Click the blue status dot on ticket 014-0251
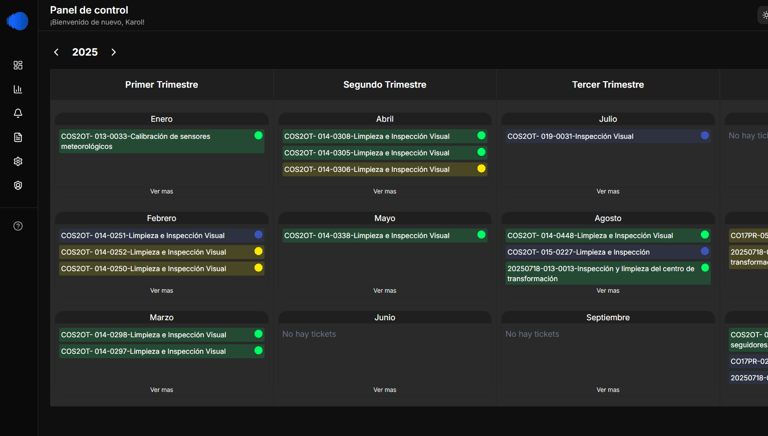The image size is (768, 436). click(x=259, y=235)
